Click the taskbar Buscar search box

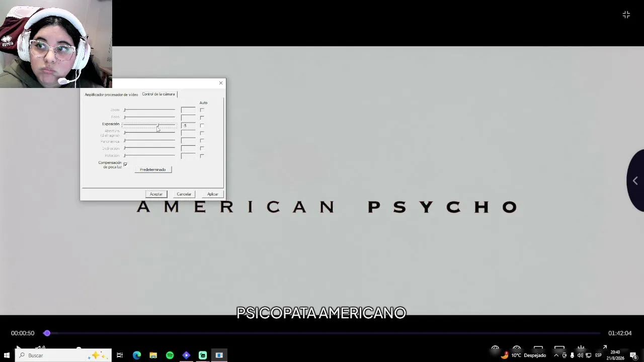pos(63,355)
